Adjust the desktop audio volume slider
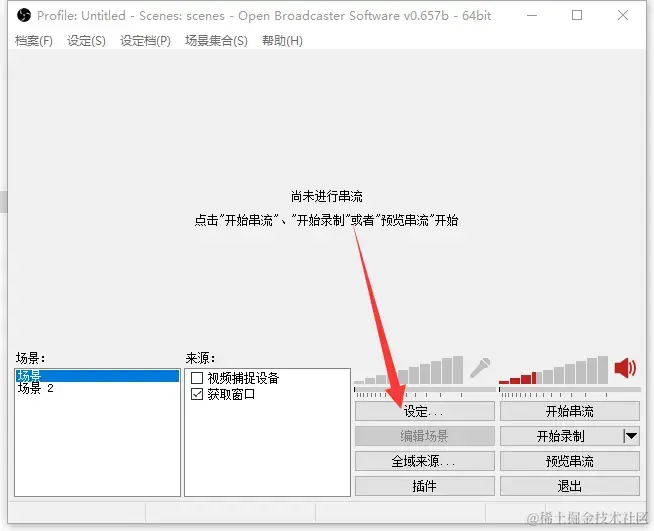The width and height of the screenshot is (654, 531). coord(570,389)
